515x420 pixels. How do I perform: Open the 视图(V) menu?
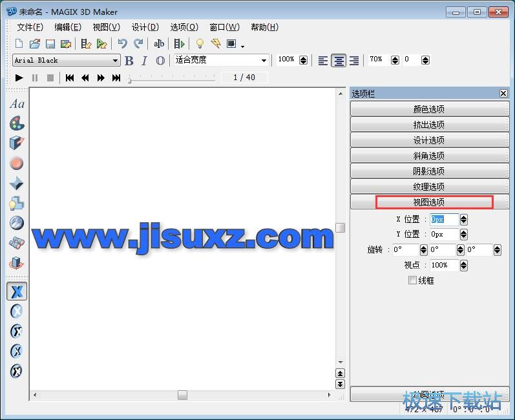click(x=107, y=27)
